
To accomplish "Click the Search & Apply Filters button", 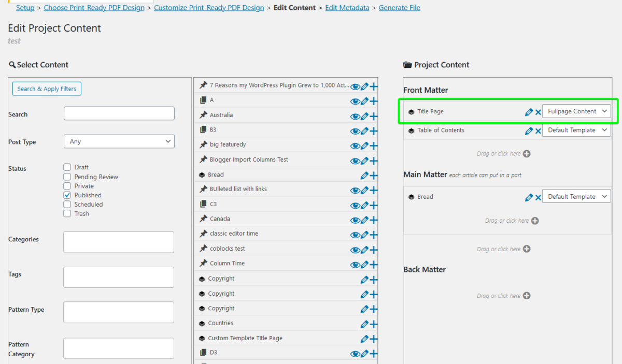I will [46, 89].
